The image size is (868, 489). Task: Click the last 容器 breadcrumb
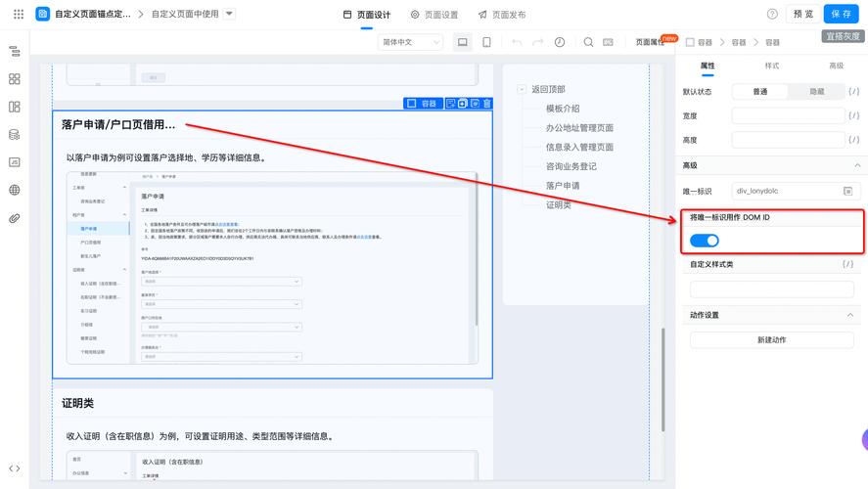pos(772,42)
